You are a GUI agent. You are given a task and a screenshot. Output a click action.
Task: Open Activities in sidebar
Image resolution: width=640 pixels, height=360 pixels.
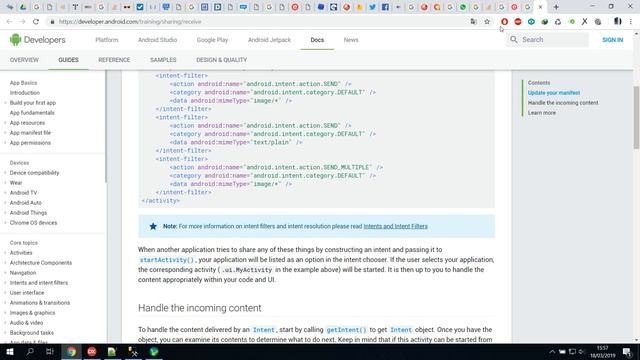[x=21, y=253]
